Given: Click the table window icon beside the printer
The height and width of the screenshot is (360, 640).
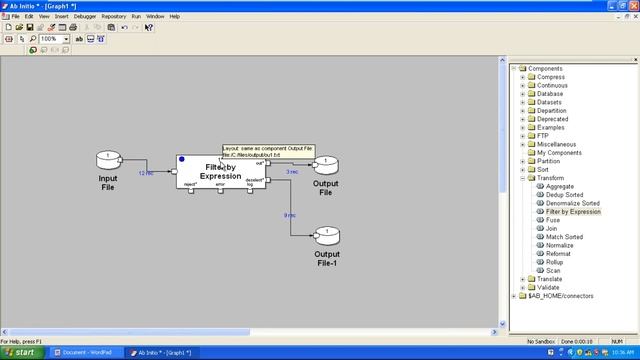Looking at the screenshot, I should 62,27.
